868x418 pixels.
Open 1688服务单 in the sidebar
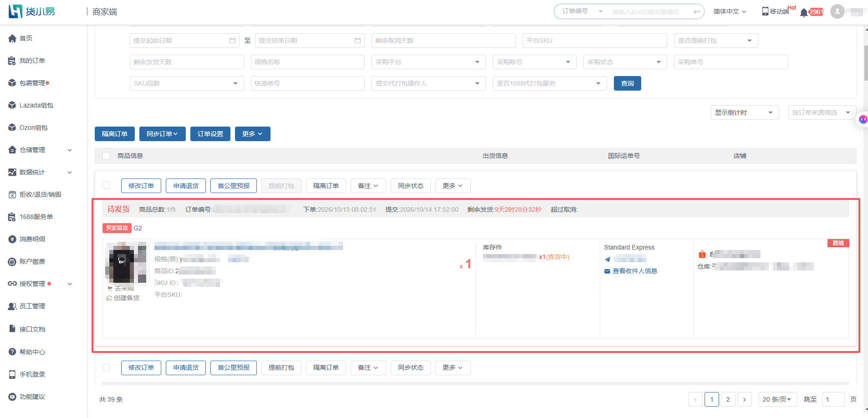(36, 217)
